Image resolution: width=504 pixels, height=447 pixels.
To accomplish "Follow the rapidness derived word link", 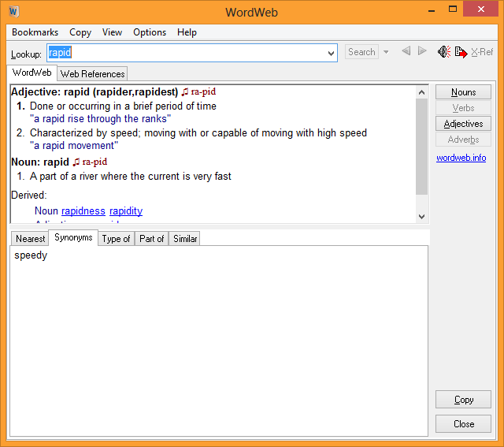I will pyautogui.click(x=83, y=210).
